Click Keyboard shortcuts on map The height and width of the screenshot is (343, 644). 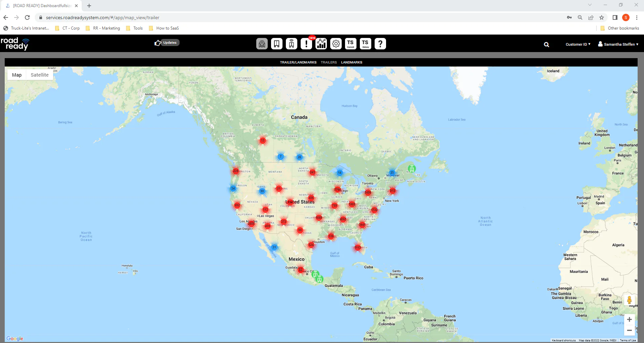(x=564, y=340)
